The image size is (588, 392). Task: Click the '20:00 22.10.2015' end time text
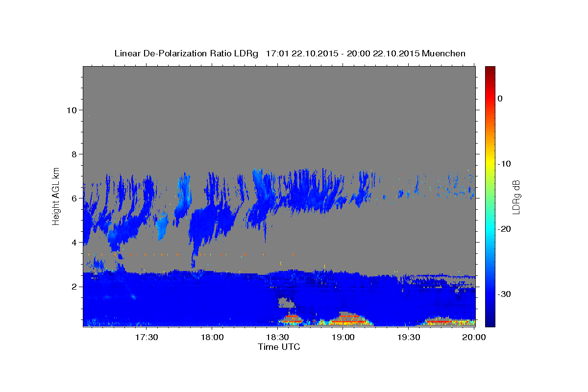pyautogui.click(x=383, y=53)
